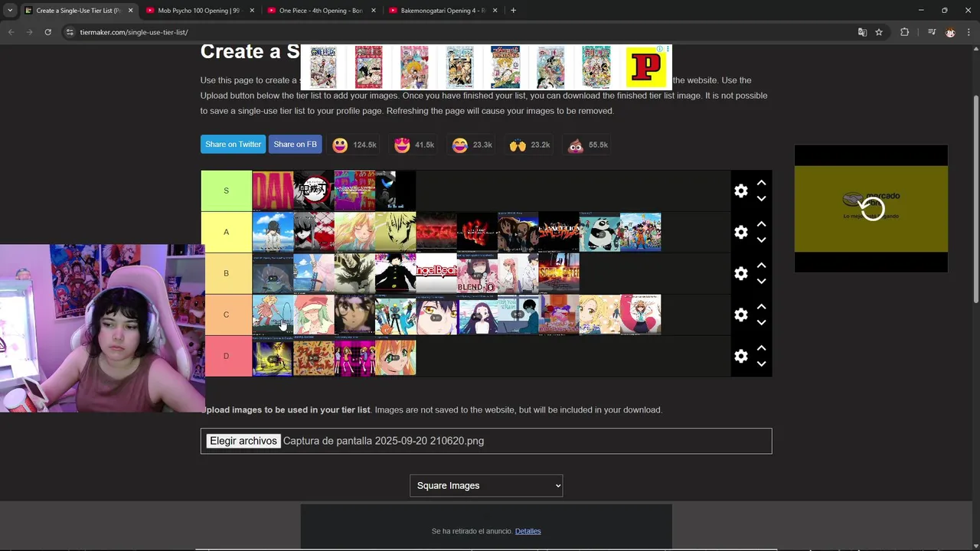Click the page vertical scrollbar

point(975,199)
